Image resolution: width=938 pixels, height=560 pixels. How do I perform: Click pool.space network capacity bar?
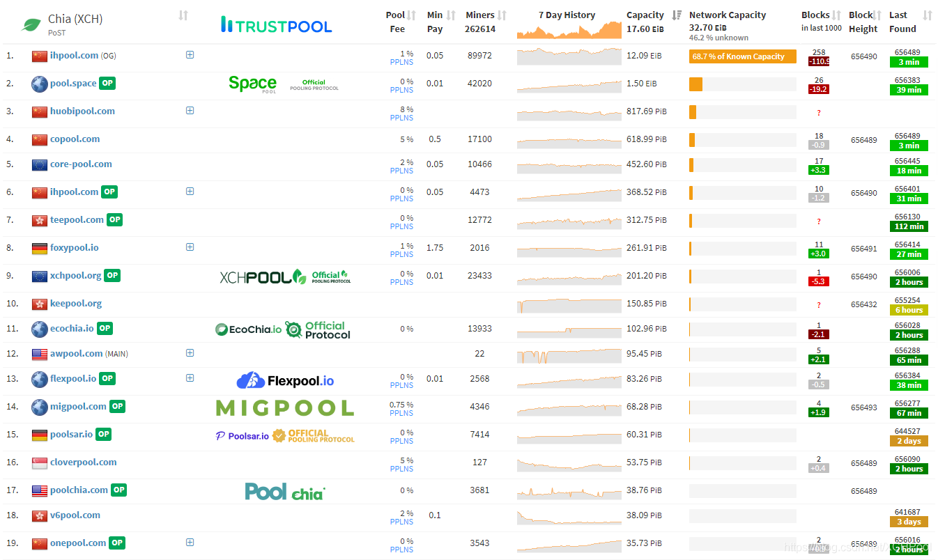[743, 84]
